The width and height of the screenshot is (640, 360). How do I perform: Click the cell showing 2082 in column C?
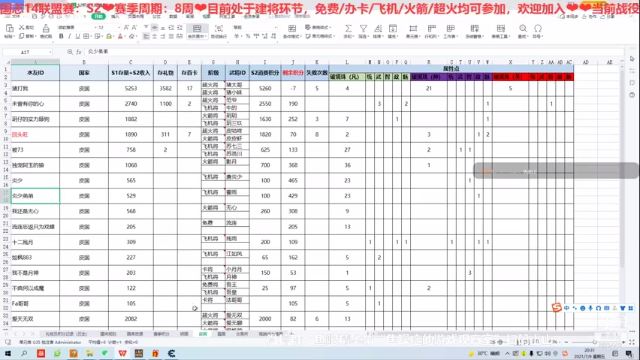click(x=131, y=319)
